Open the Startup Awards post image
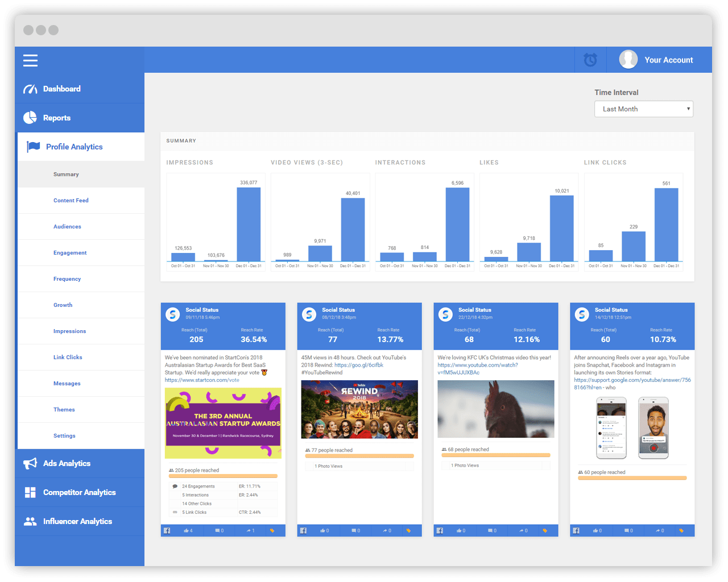The height and width of the screenshot is (582, 728). coord(223,423)
